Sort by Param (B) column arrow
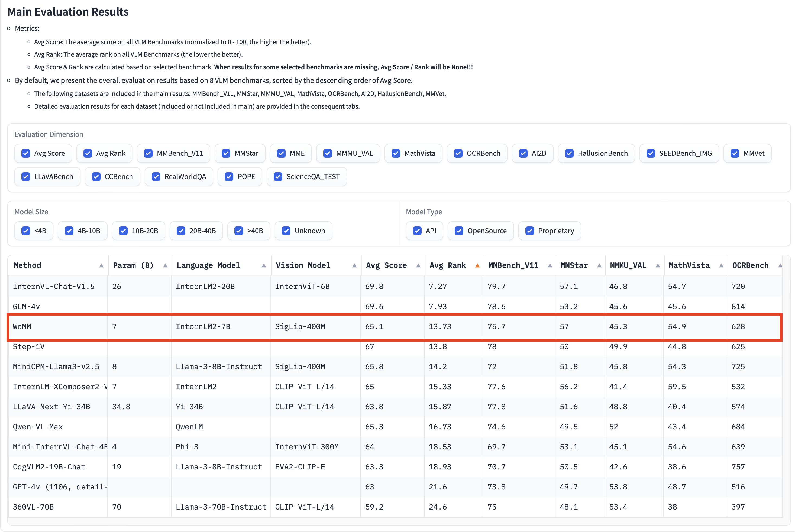Image resolution: width=795 pixels, height=532 pixels. point(165,266)
